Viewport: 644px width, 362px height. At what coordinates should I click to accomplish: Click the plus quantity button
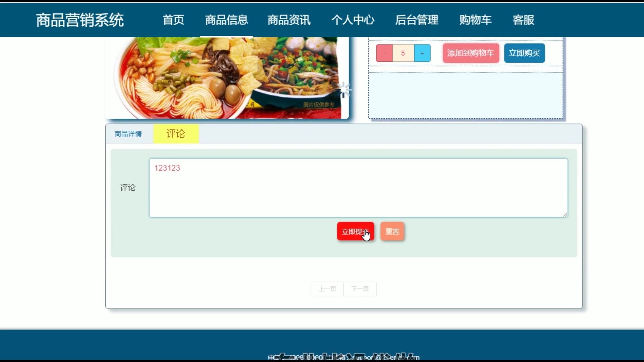tap(422, 53)
